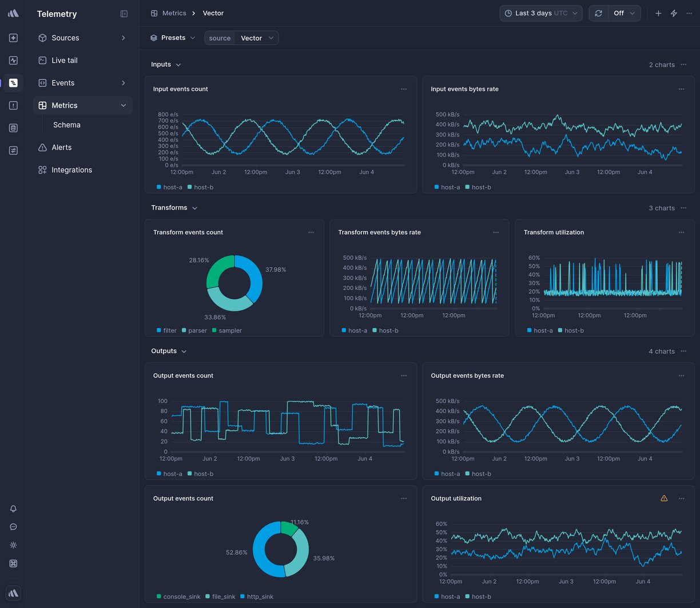The width and height of the screenshot is (700, 608).
Task: Open the chat bubble icon in the rail
Action: (13, 527)
